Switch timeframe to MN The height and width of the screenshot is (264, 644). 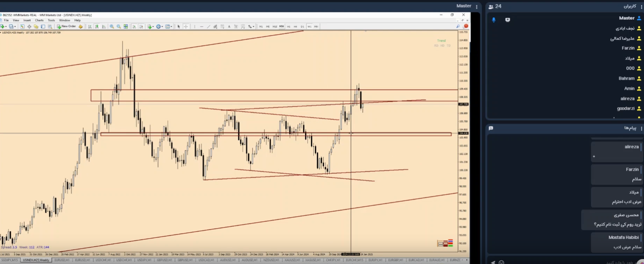[x=316, y=27]
